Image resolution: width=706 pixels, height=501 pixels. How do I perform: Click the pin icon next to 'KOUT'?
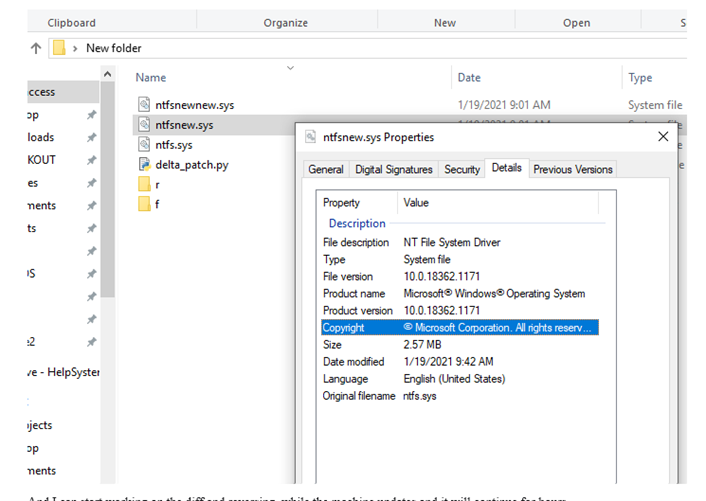click(x=91, y=160)
